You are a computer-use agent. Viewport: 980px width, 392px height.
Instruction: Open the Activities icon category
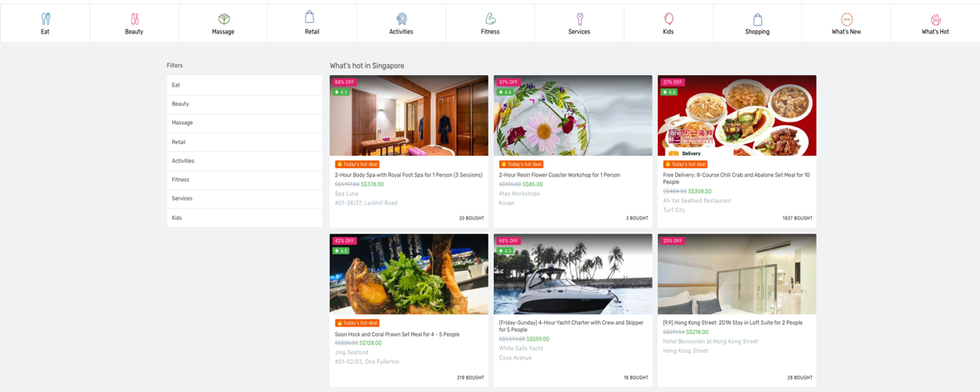(401, 19)
